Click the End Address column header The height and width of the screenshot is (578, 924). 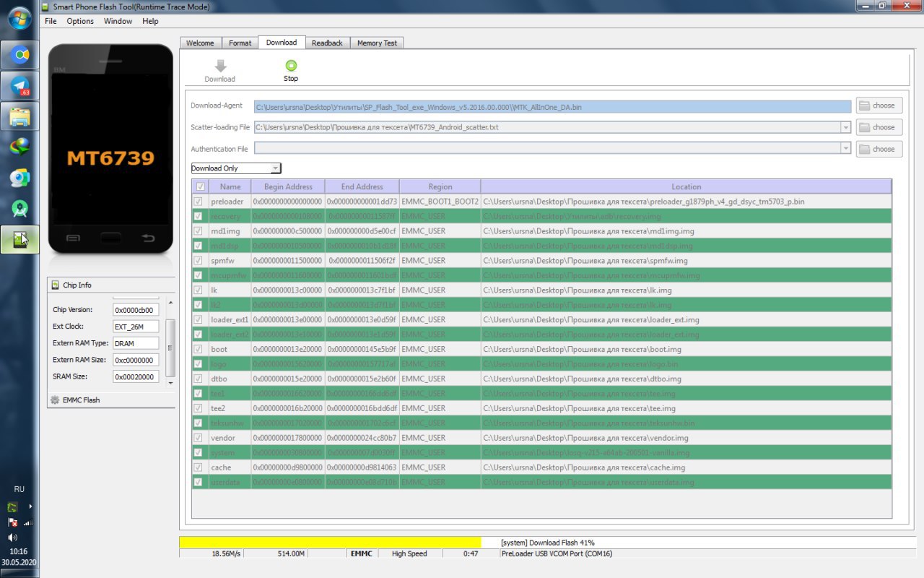pos(362,186)
